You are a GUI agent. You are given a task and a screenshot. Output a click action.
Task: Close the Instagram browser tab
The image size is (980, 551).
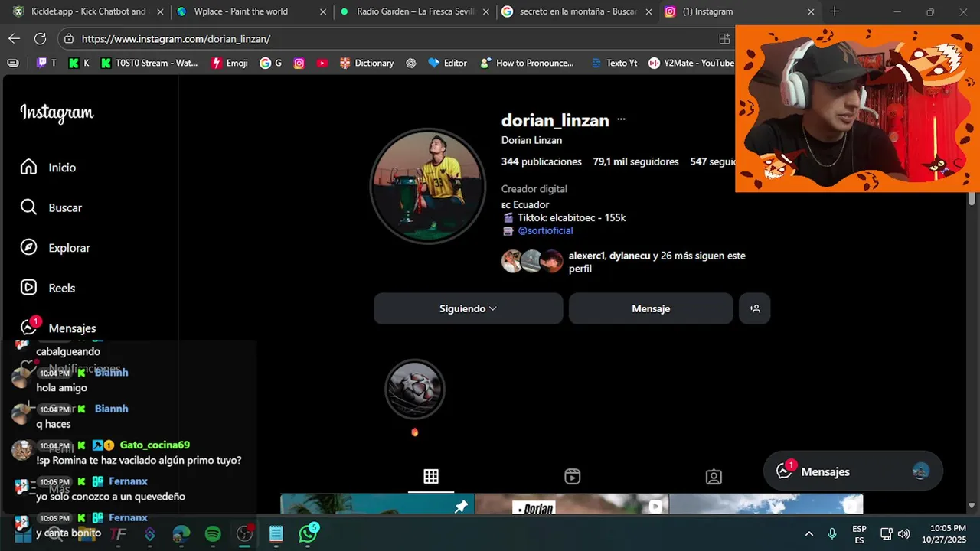811,11
